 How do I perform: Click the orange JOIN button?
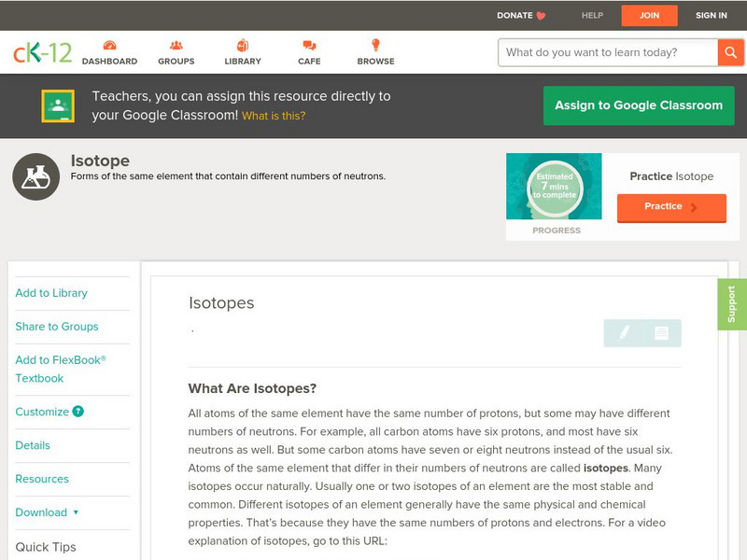coord(649,16)
